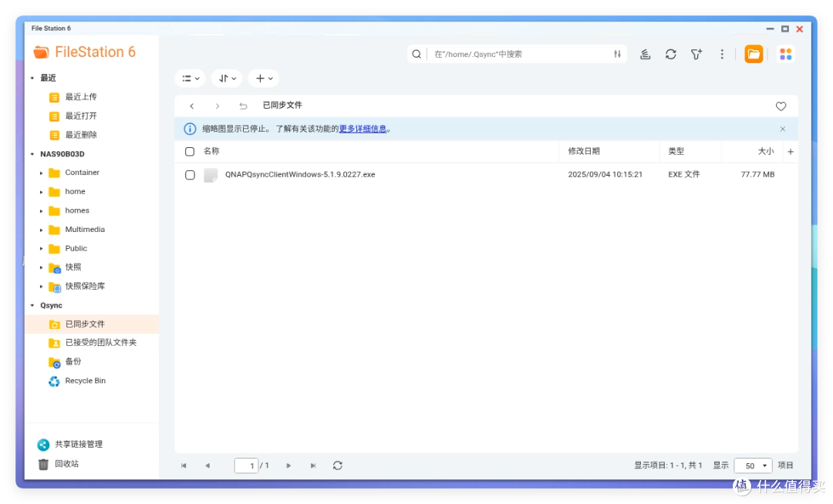Click the page number input box
The image size is (833, 504).
pos(247,465)
